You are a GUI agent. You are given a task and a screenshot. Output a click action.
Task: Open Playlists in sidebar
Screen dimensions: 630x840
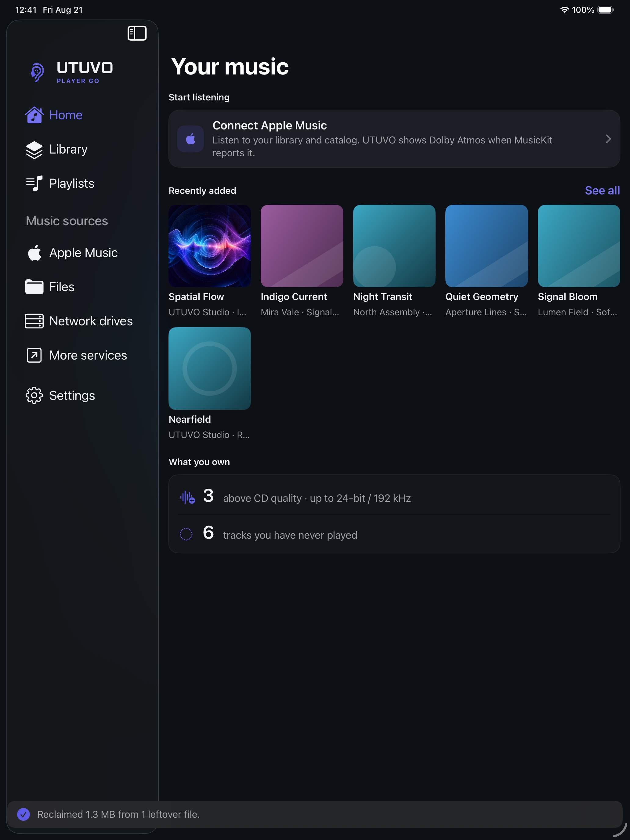click(x=72, y=183)
